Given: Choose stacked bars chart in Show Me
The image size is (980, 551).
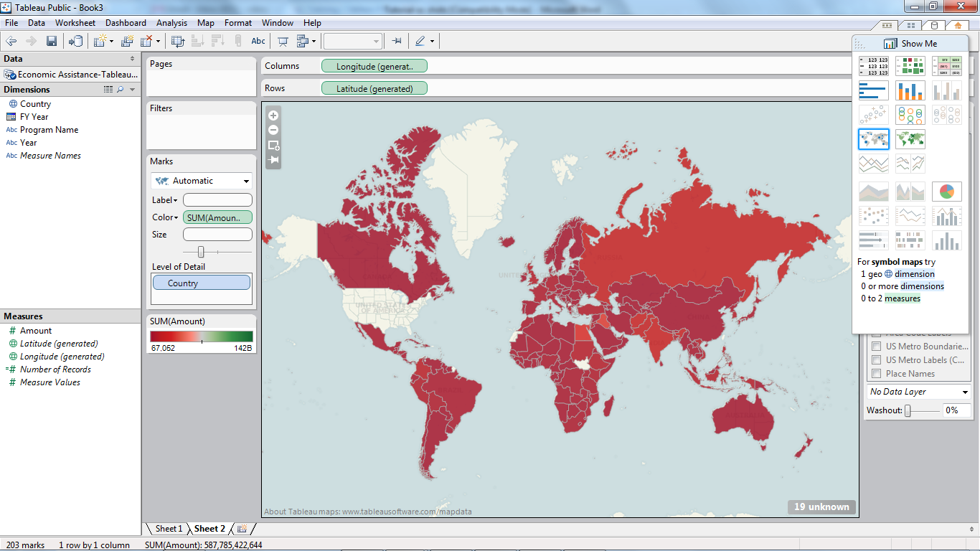Looking at the screenshot, I should tap(910, 90).
